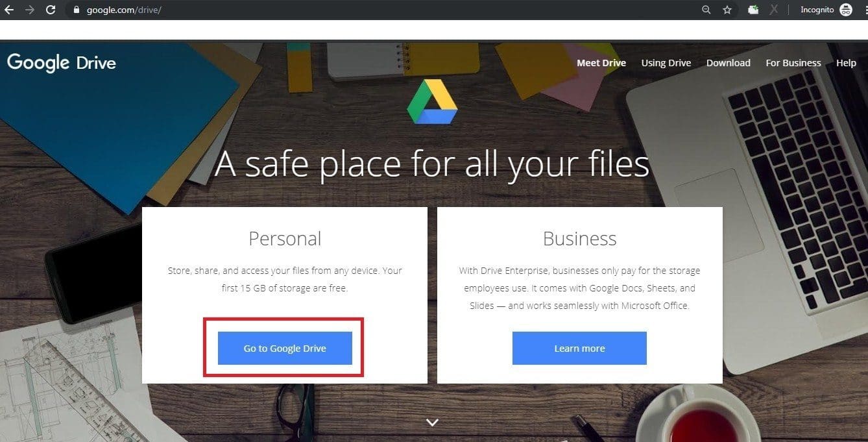Open the For Business nav link

(x=793, y=63)
